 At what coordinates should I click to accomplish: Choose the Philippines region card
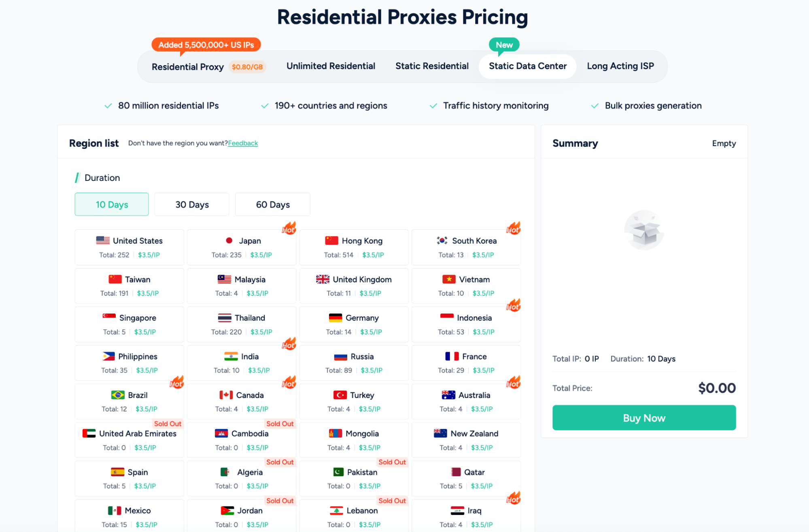129,363
